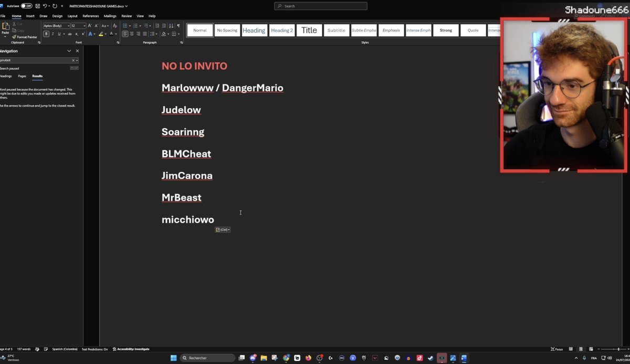Viewport: 630px width, 364px height.
Task: Apply the Title style
Action: pyautogui.click(x=309, y=30)
